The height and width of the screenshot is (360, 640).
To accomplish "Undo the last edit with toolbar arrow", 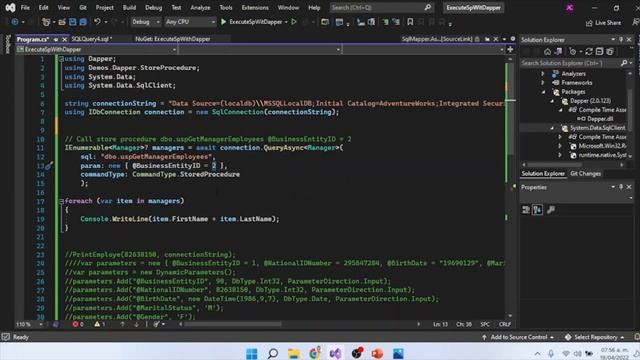I will (97, 22).
